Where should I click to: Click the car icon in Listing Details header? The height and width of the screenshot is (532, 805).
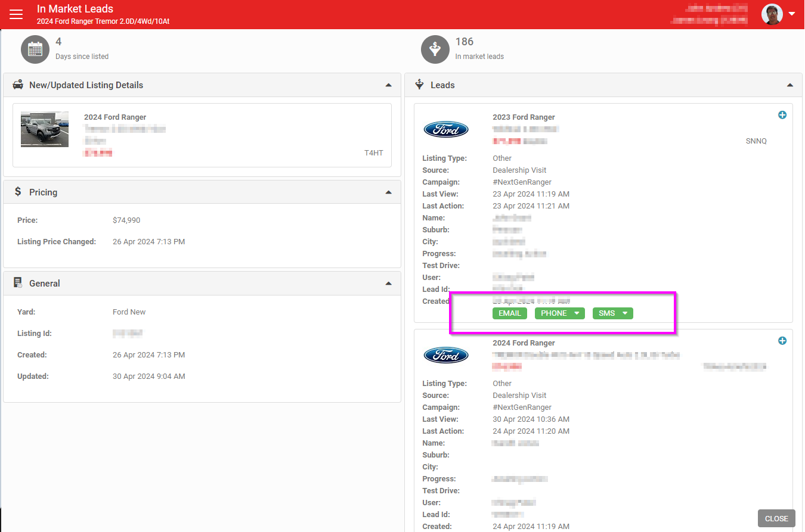click(x=18, y=85)
